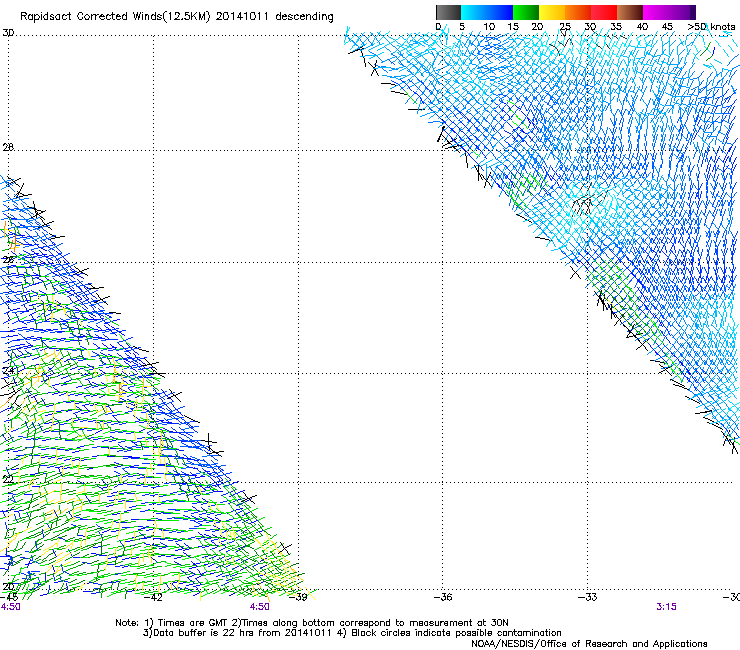Click the note "Times are GMT"
740x650 pixels.
tap(193, 623)
